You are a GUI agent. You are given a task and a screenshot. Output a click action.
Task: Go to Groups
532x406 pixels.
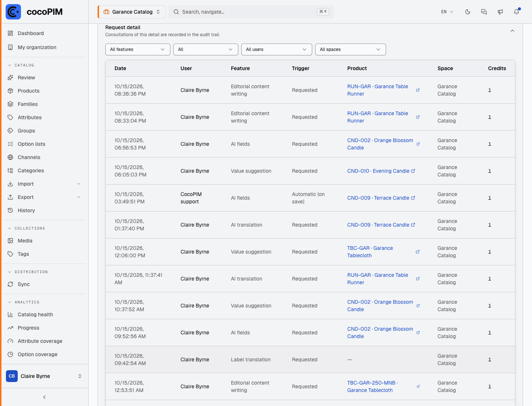click(x=44, y=131)
